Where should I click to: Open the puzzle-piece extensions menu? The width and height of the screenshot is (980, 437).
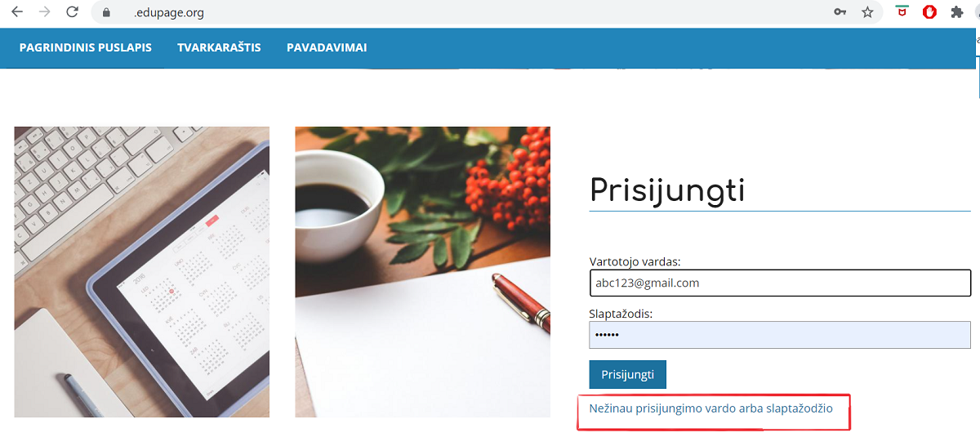pyautogui.click(x=956, y=12)
